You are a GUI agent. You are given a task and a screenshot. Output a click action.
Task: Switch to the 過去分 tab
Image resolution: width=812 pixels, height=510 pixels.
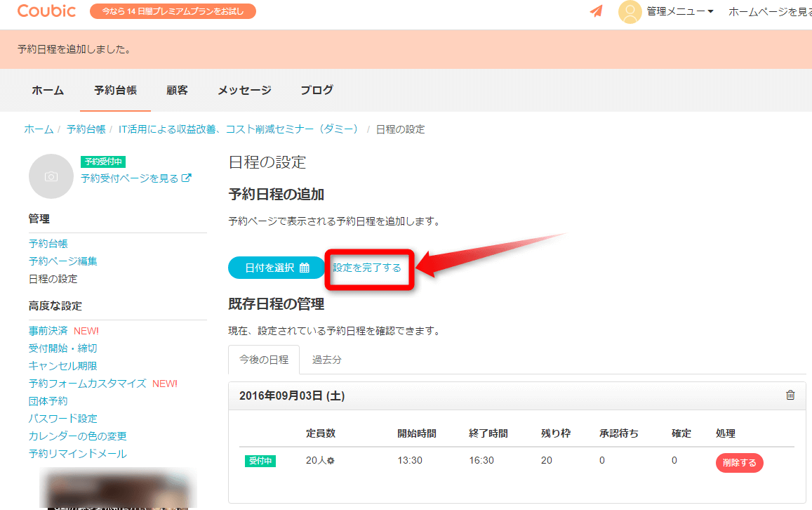(x=327, y=360)
